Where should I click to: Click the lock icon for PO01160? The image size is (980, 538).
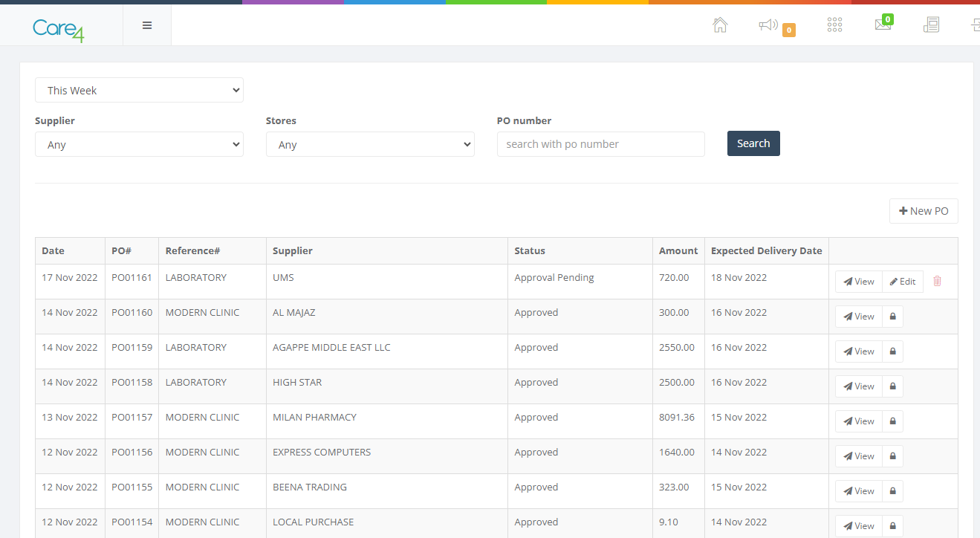[892, 317]
